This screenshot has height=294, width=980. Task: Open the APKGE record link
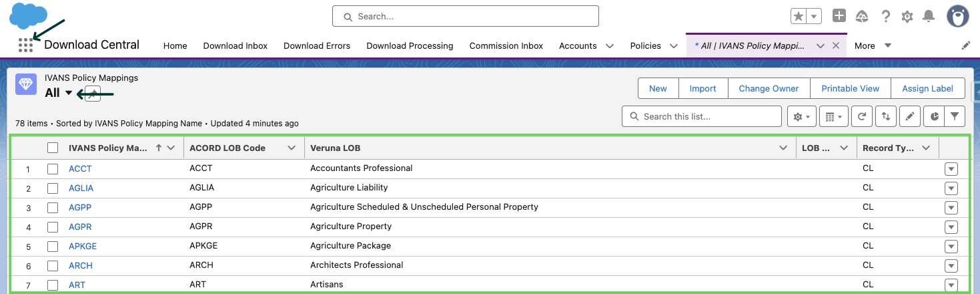click(x=83, y=246)
